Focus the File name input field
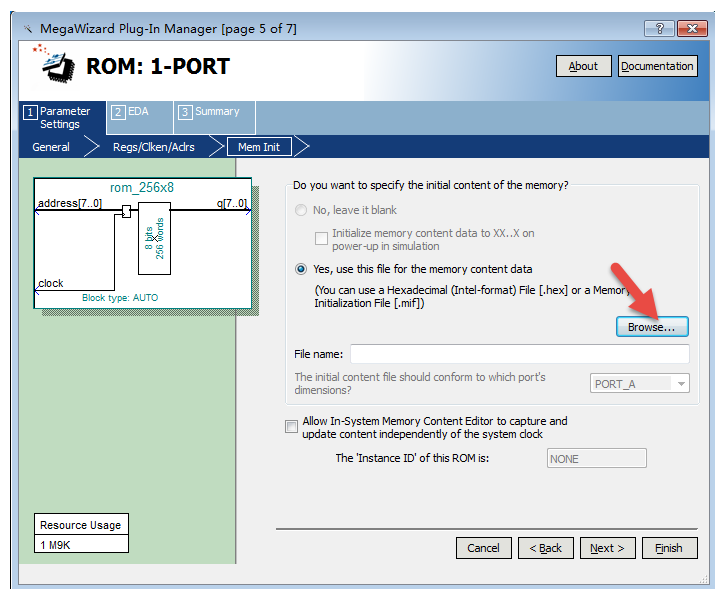Viewport: 725px width, 599px height. coord(520,354)
